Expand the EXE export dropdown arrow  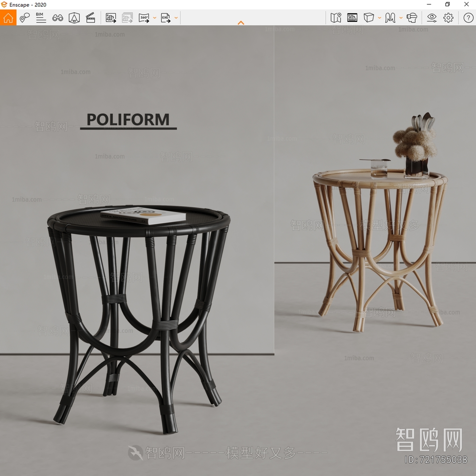tap(176, 18)
